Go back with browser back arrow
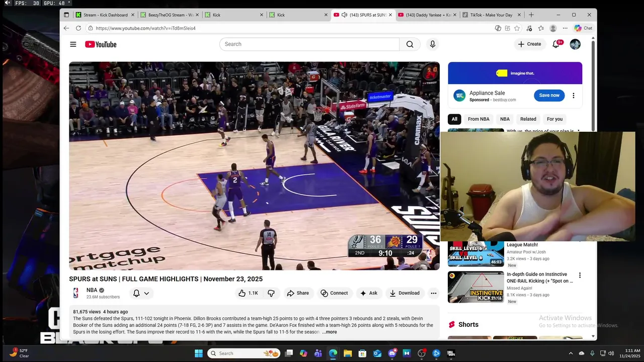644x362 pixels. 66,28
